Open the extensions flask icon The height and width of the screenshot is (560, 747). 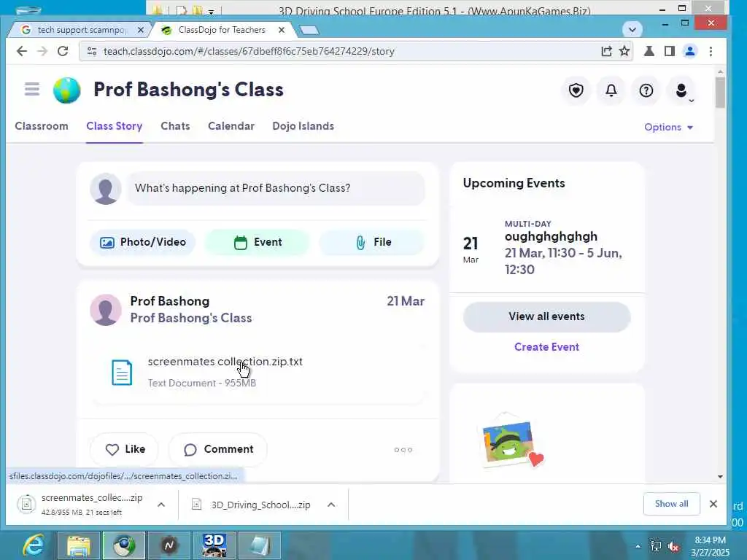[x=649, y=51]
